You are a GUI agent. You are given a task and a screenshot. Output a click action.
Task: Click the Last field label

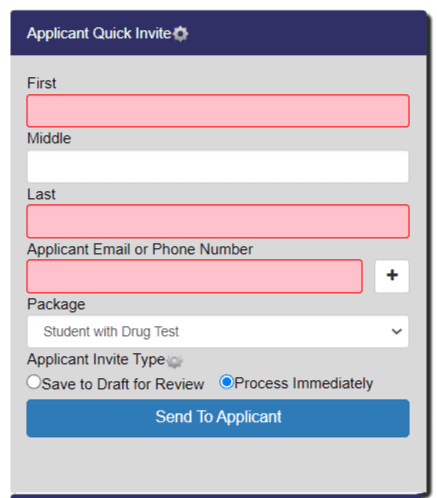tap(41, 194)
